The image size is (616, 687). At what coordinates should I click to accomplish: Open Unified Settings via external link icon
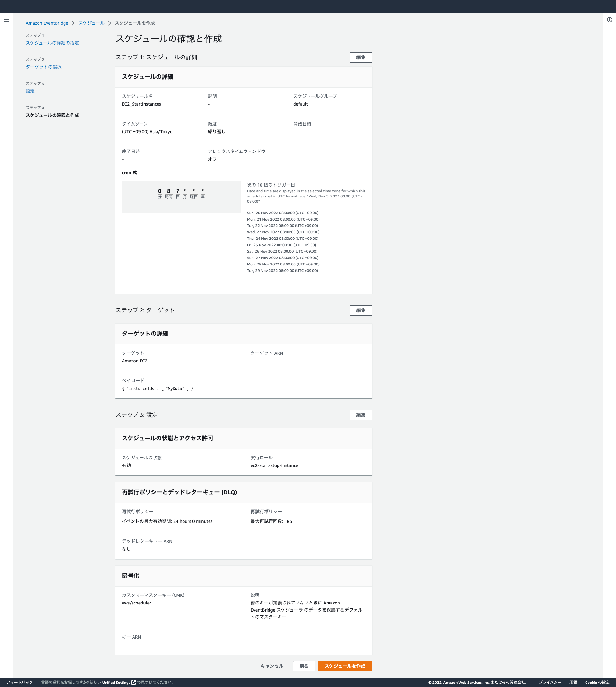133,683
